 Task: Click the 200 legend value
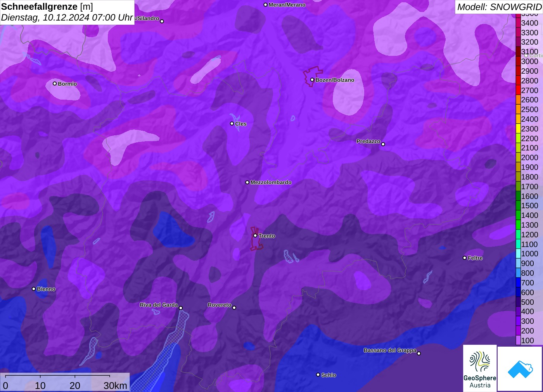pyautogui.click(x=527, y=331)
